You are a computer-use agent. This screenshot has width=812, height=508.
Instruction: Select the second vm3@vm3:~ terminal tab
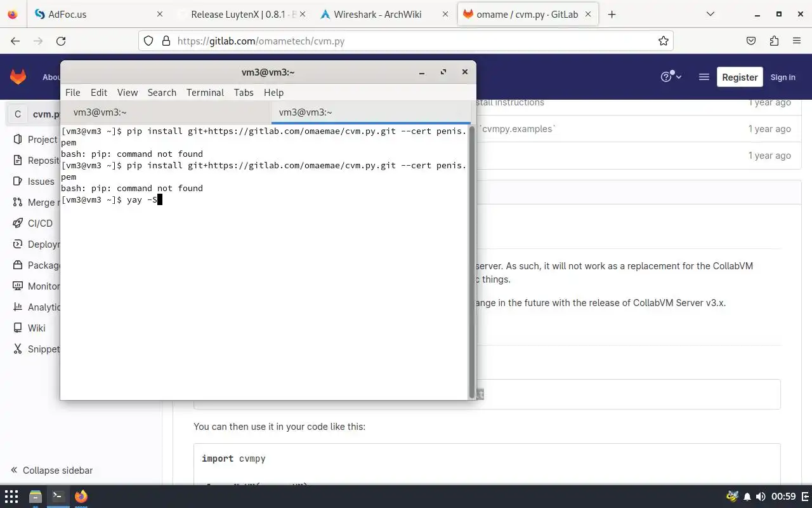tap(371, 112)
